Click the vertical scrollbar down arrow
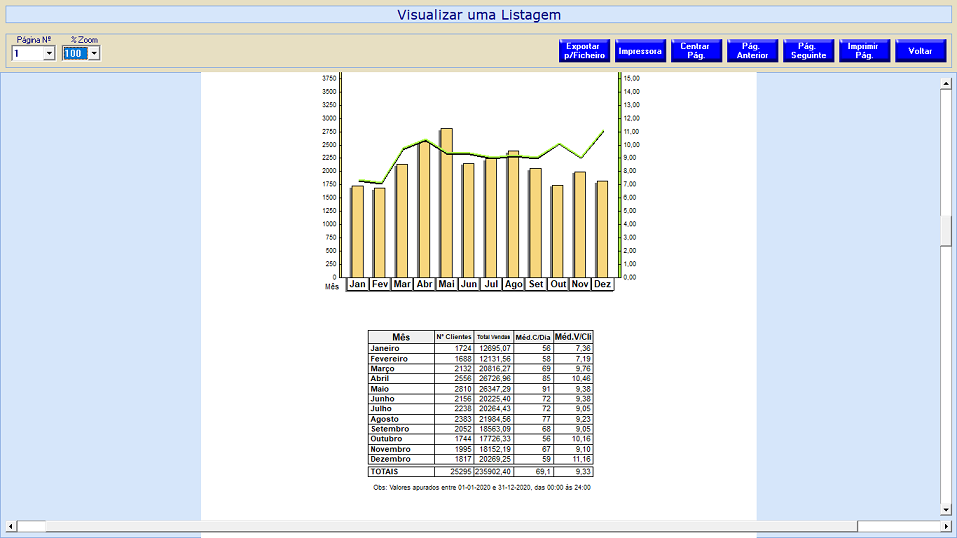The width and height of the screenshot is (957, 538). [x=946, y=510]
